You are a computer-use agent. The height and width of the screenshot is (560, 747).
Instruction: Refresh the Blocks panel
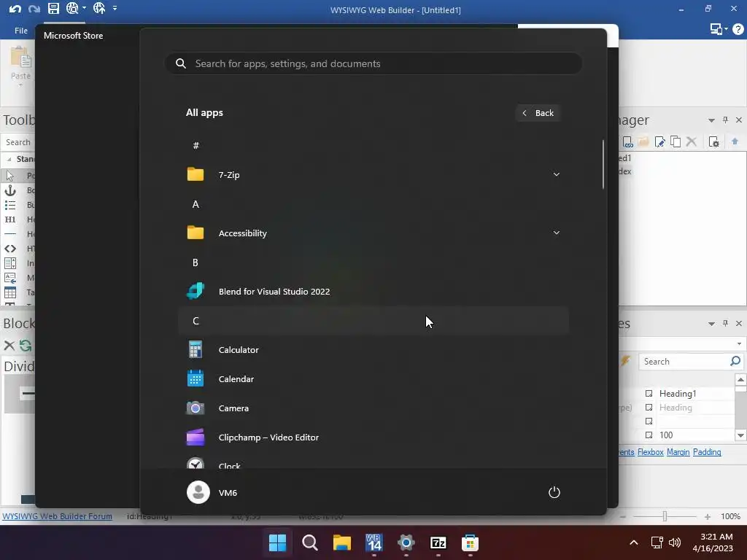pos(26,346)
